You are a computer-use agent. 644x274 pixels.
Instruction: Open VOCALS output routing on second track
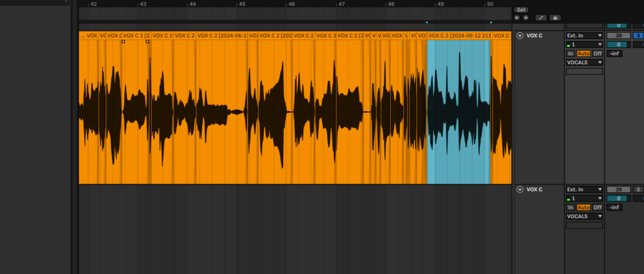(584, 216)
